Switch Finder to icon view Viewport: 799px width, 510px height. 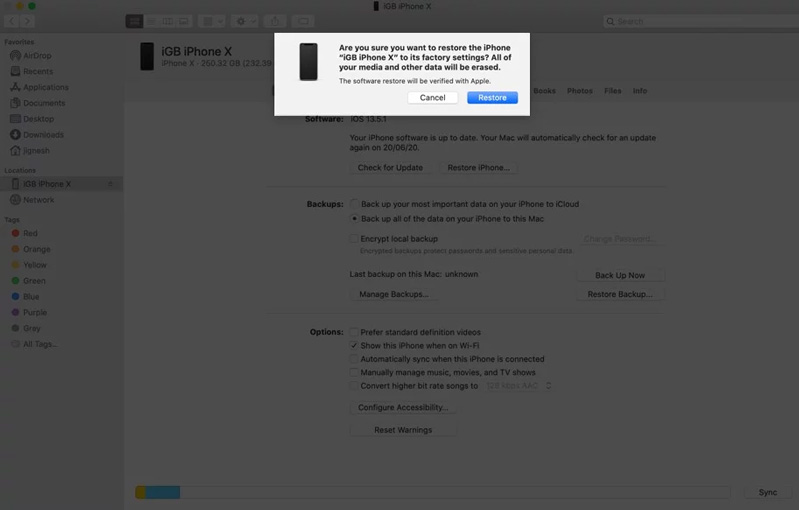tap(134, 21)
